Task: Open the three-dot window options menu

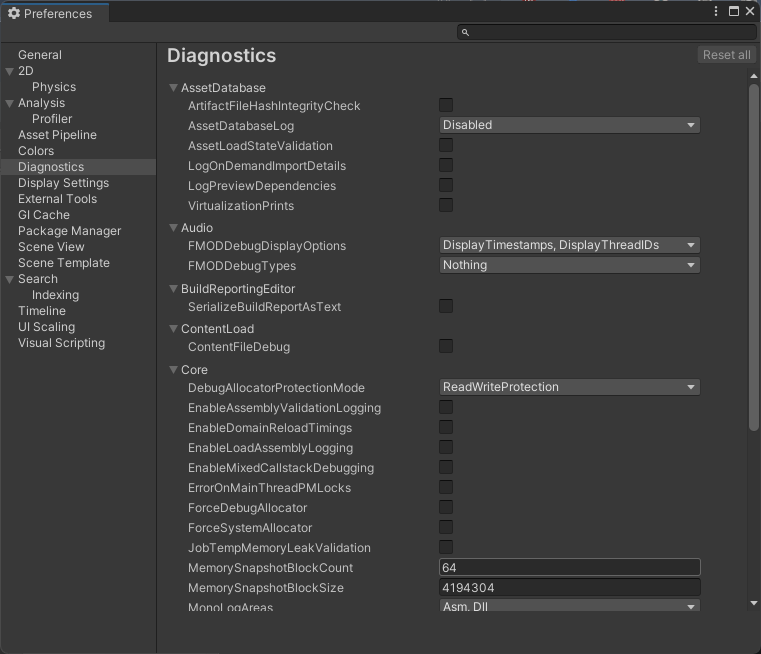Action: click(717, 12)
